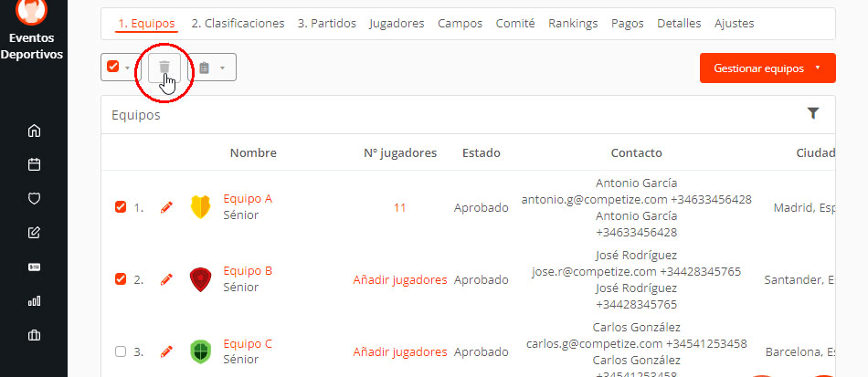The height and width of the screenshot is (377, 868).
Task: Click Aprobado status for Equipo A
Action: click(481, 208)
